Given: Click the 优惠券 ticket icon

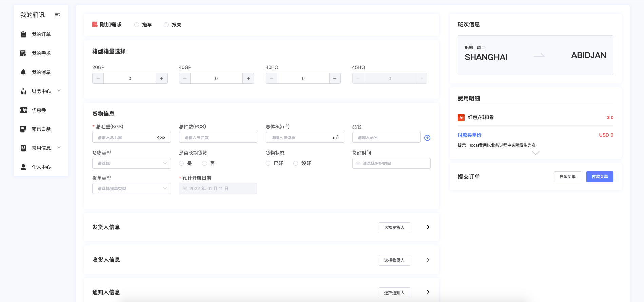Looking at the screenshot, I should [24, 110].
